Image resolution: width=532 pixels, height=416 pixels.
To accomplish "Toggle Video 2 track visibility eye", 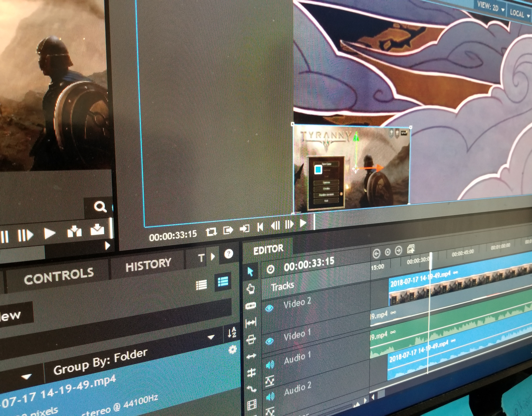I will tap(269, 308).
